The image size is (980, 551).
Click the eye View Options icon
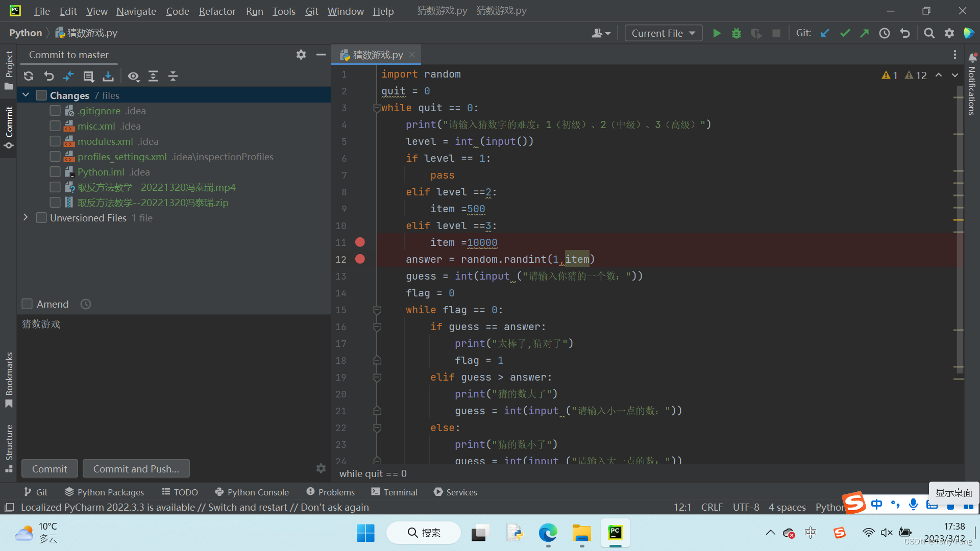133,77
